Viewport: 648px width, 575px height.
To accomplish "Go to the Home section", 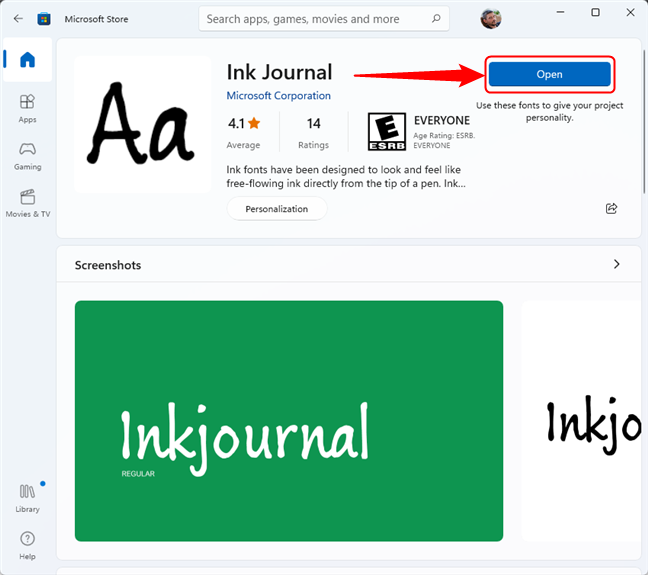I will [27, 60].
